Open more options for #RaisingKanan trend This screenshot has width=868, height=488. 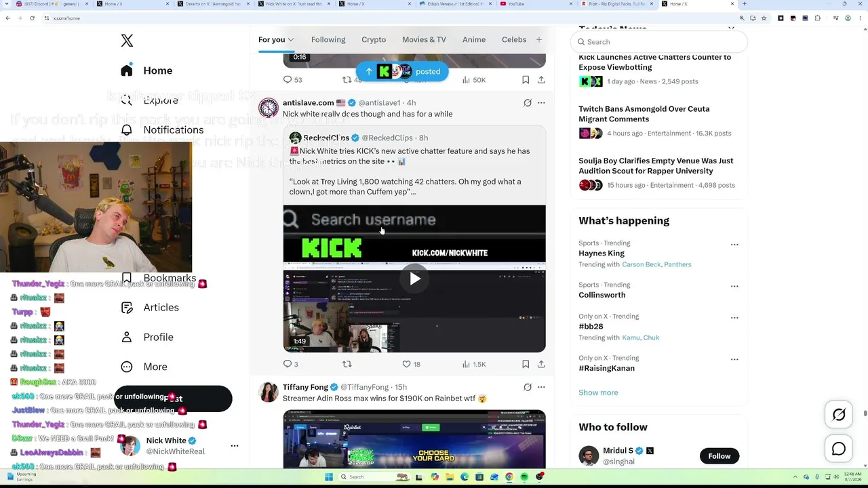click(x=734, y=359)
